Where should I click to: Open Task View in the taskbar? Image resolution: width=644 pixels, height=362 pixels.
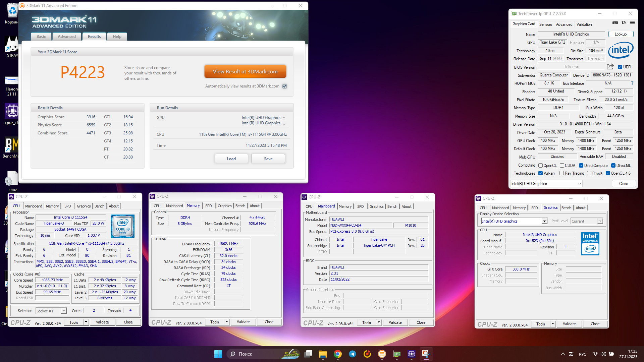[308, 354]
